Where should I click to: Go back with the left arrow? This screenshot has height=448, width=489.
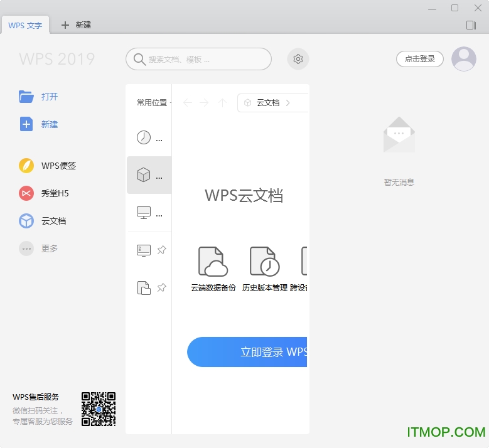188,102
